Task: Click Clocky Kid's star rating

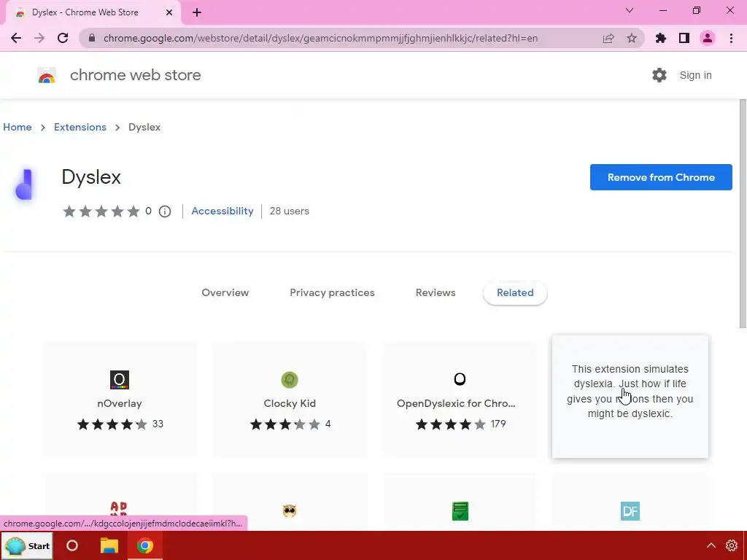Action: (285, 424)
